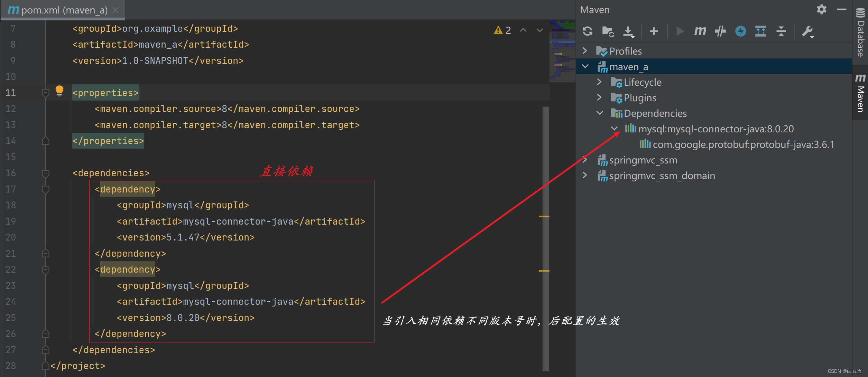Expand all items in the Maven tree
Viewport: 868px width, 377px height.
pyautogui.click(x=761, y=31)
